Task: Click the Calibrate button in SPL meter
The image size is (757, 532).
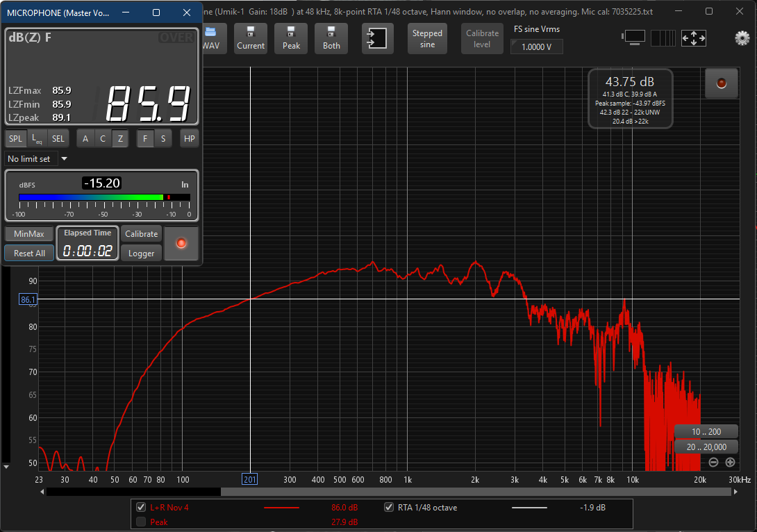Action: pos(142,233)
